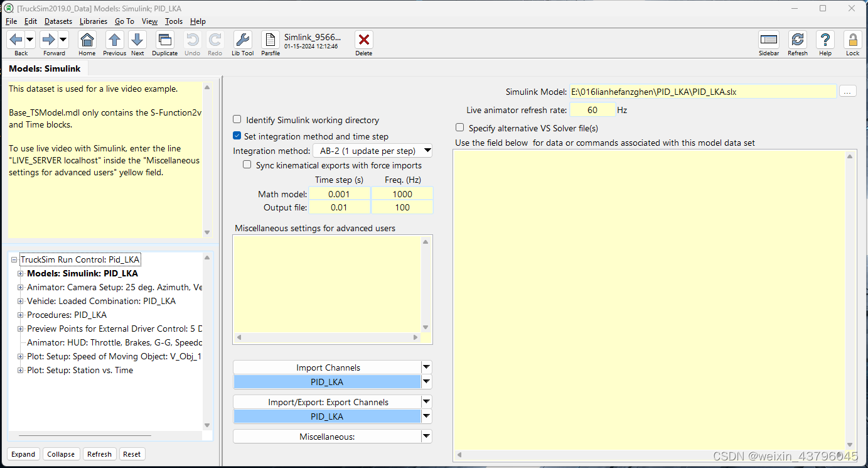
Task: Click the Export Channels PID_LKA blue link
Action: click(x=327, y=416)
